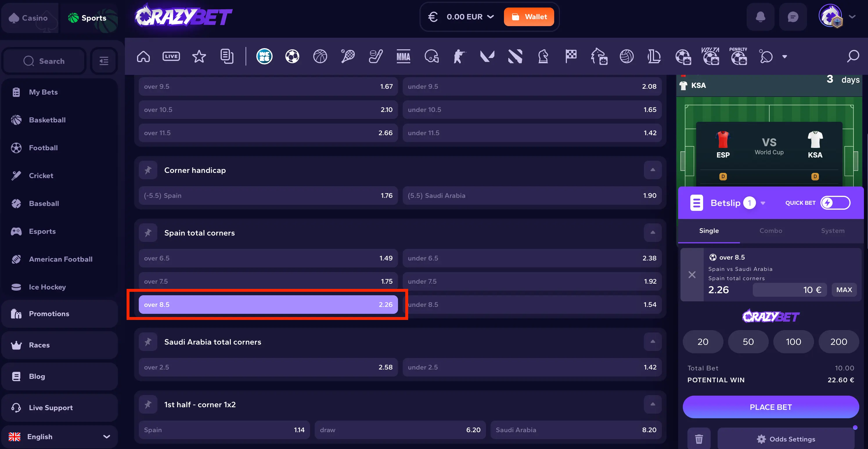868x449 pixels.
Task: Deselect the highlighted over 8.5 odds
Action: point(268,304)
